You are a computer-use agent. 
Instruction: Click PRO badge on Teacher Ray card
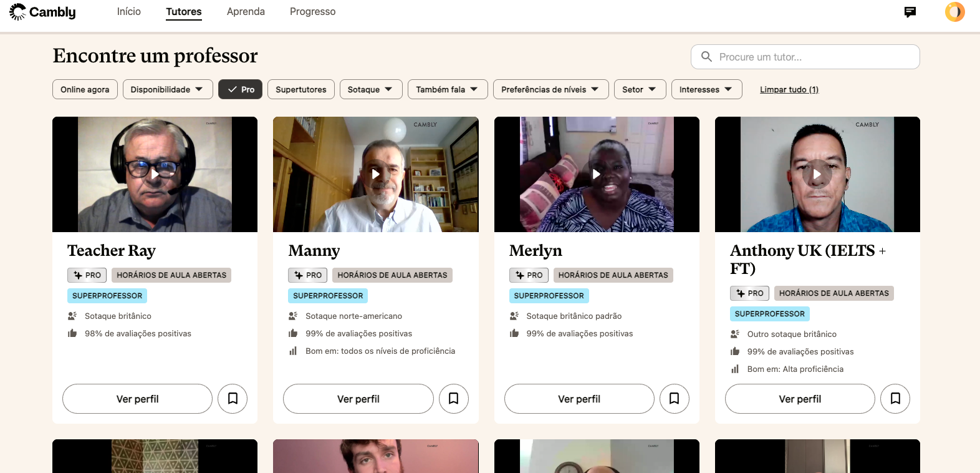pos(87,275)
